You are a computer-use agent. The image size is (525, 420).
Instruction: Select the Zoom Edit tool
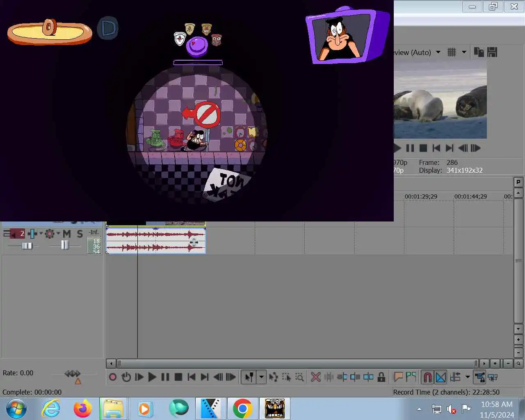click(300, 377)
